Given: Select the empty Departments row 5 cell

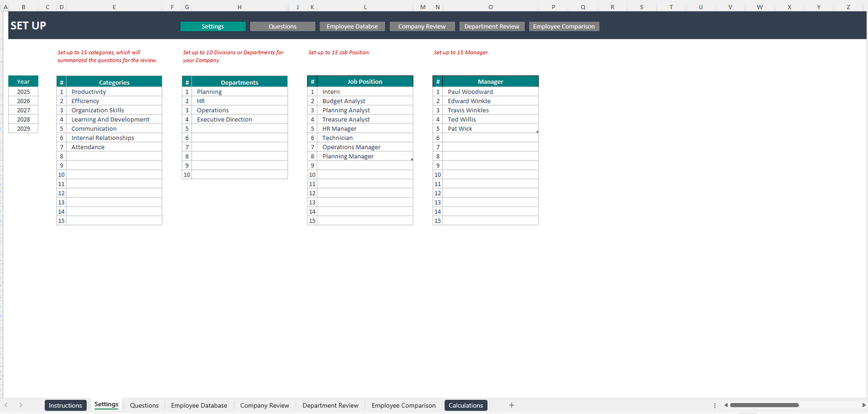Looking at the screenshot, I should pos(239,129).
